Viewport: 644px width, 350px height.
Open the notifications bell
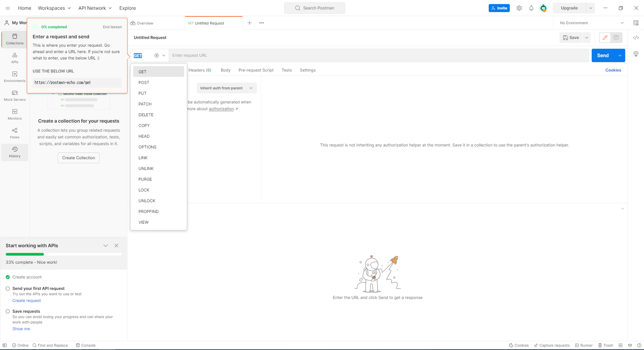pos(531,8)
